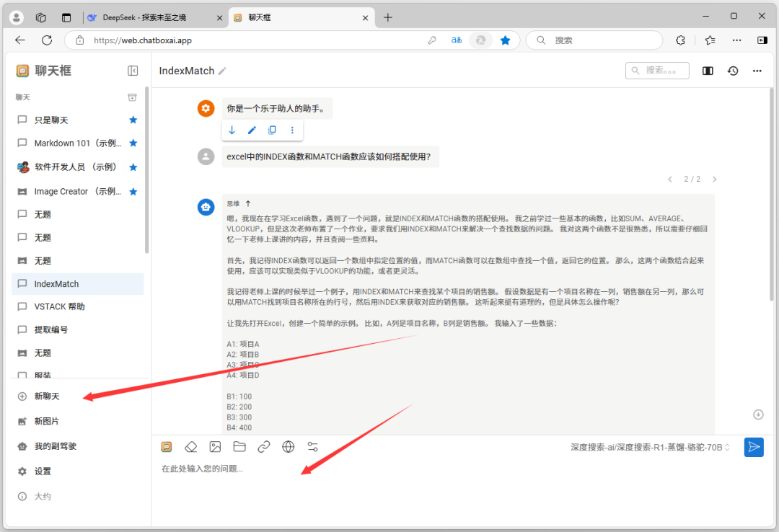The image size is (779, 532).
Task: Attach a file via folder icon
Action: coord(239,447)
